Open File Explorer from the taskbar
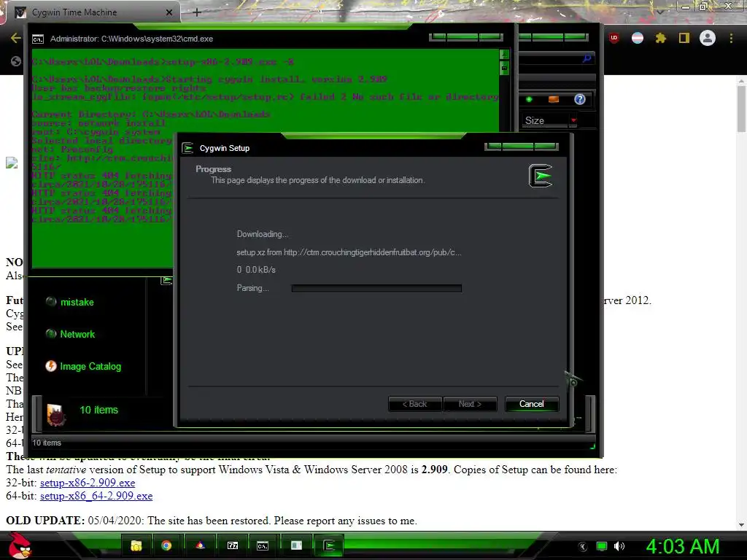747x560 pixels. tap(136, 545)
